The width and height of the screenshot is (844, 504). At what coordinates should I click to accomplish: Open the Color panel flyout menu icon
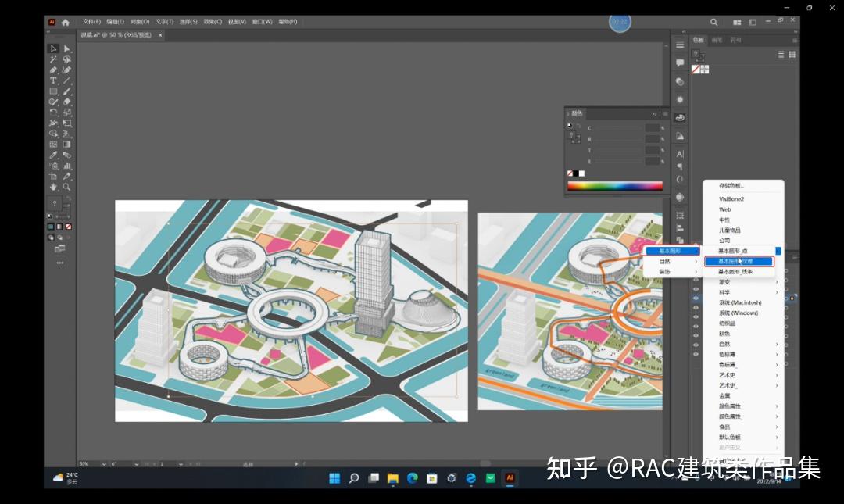(x=666, y=114)
